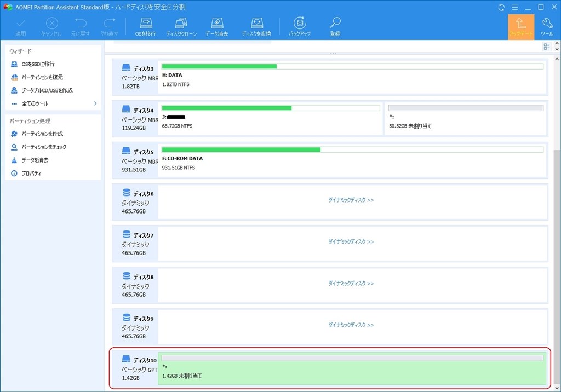Image resolution: width=561 pixels, height=392 pixels.
Task: Click the orange Update (アップデート) button
Action: pos(521,27)
